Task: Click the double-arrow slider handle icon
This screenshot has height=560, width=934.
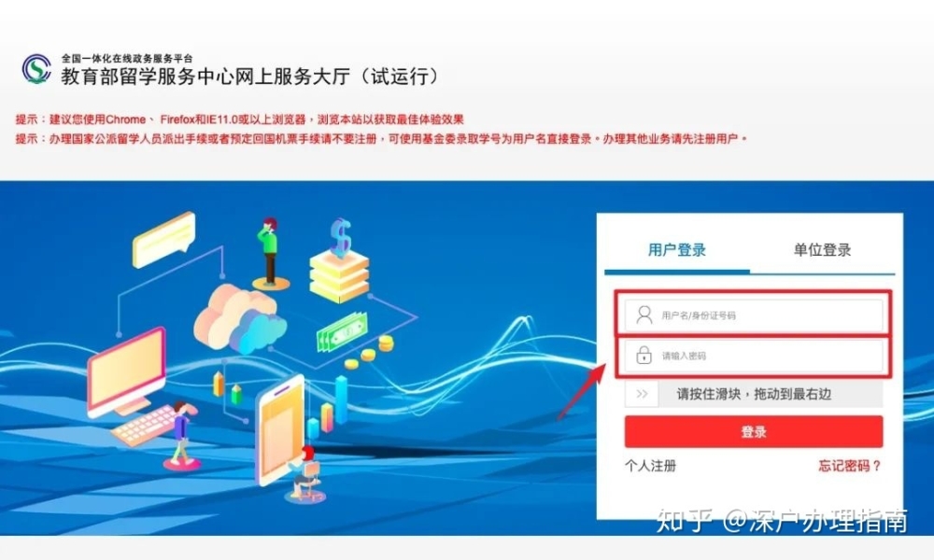Action: (x=642, y=394)
